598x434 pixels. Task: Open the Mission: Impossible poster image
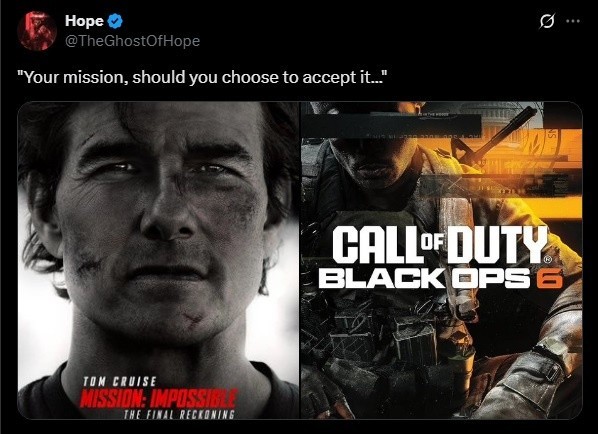158,260
